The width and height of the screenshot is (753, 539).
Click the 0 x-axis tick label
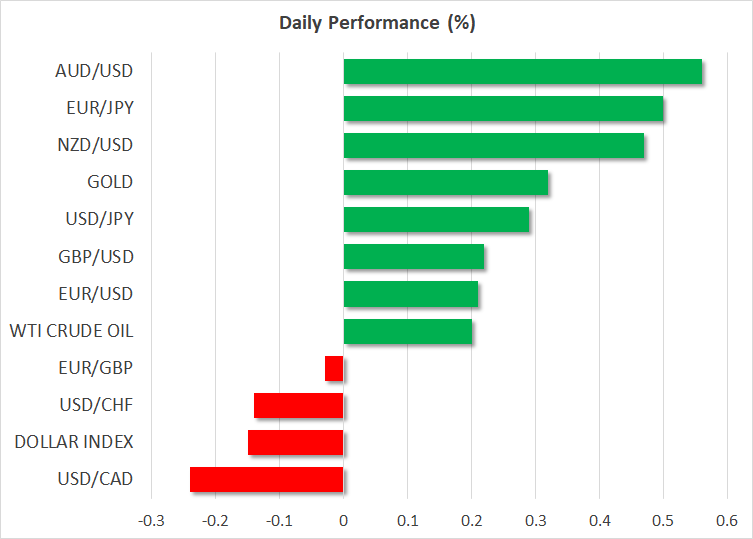pyautogui.click(x=343, y=520)
